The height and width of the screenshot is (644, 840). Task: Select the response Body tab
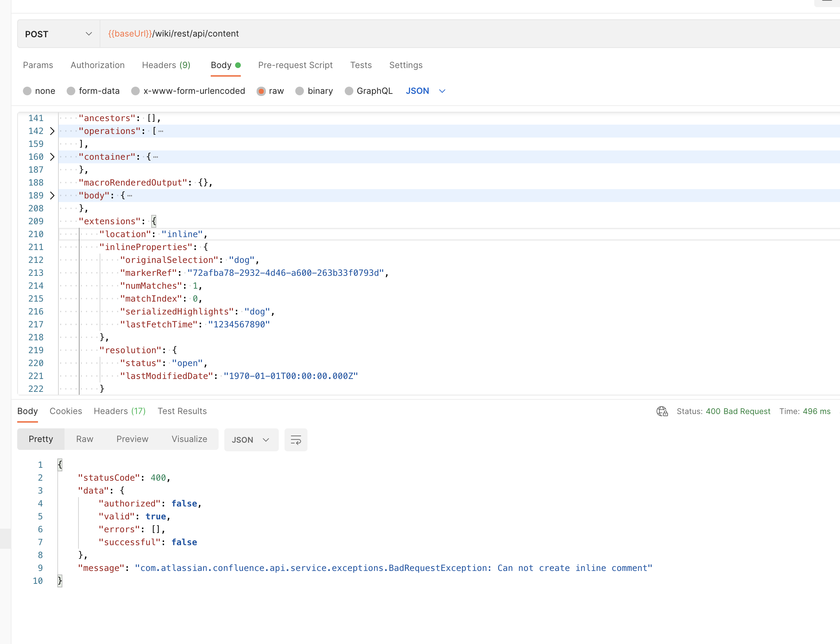(x=28, y=411)
